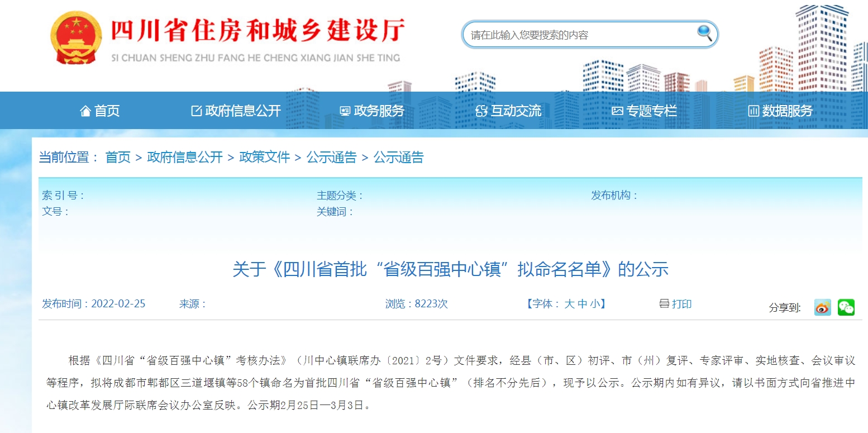Screen dimensions: 868x433
Task: Open 政府信息公开 navigation menu
Action: 236,111
